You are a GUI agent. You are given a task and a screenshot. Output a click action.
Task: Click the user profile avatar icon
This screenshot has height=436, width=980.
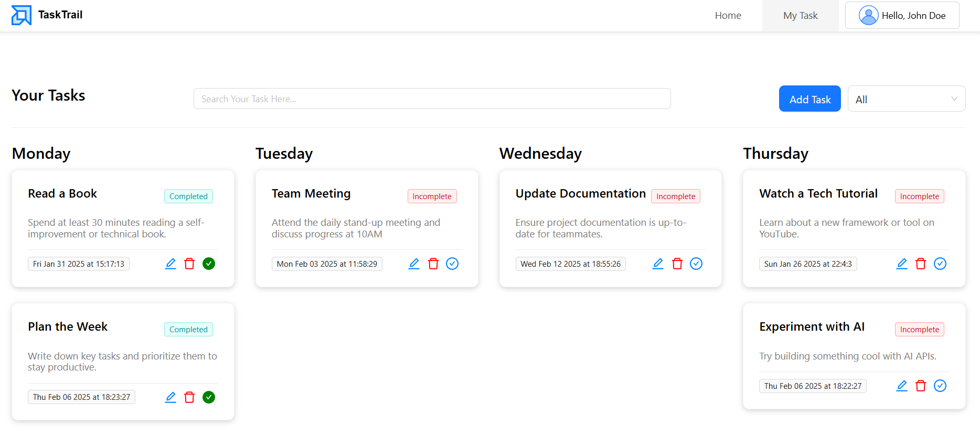tap(869, 15)
